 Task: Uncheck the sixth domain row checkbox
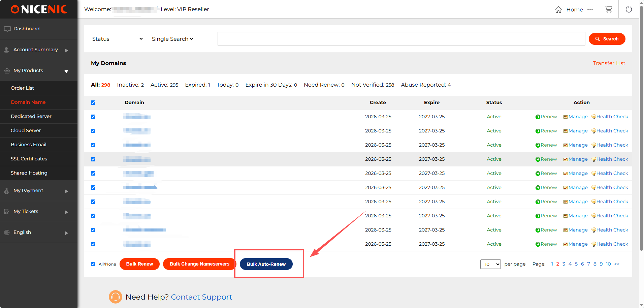pos(93,188)
